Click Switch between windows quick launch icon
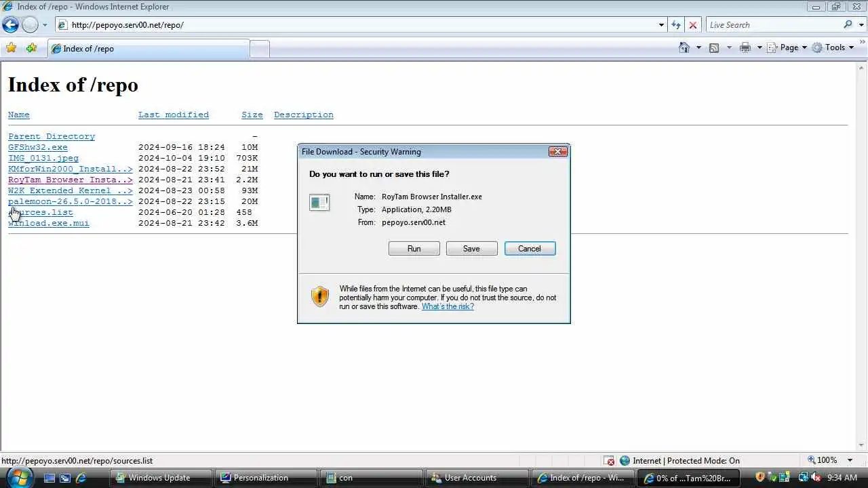Screen dimensions: 868x488 [65, 478]
